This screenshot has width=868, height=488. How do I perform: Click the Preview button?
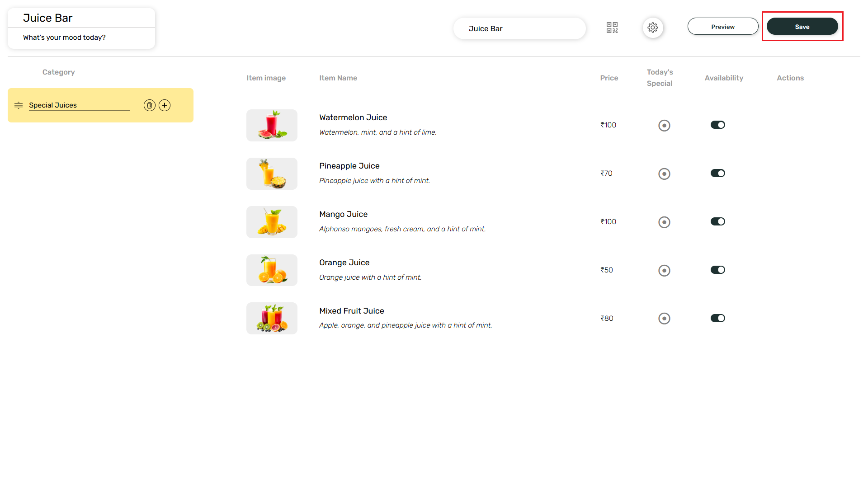tap(722, 27)
